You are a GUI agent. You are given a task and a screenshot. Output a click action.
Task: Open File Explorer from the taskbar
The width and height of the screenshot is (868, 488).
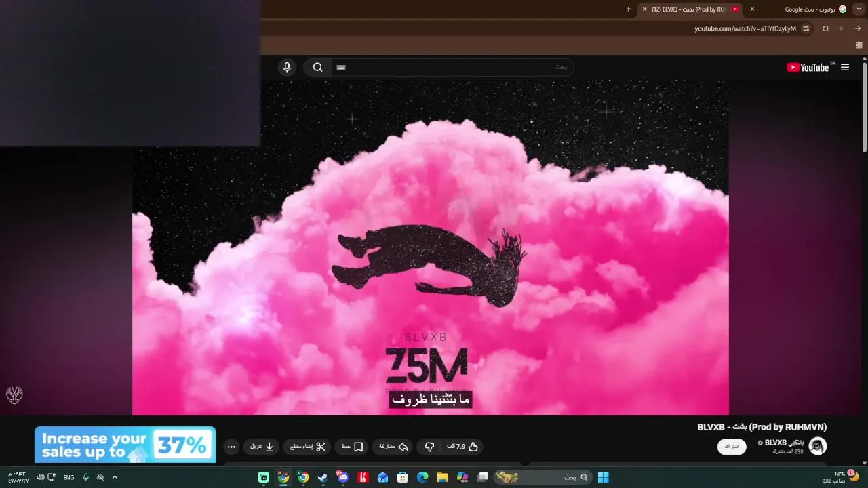pyautogui.click(x=442, y=477)
